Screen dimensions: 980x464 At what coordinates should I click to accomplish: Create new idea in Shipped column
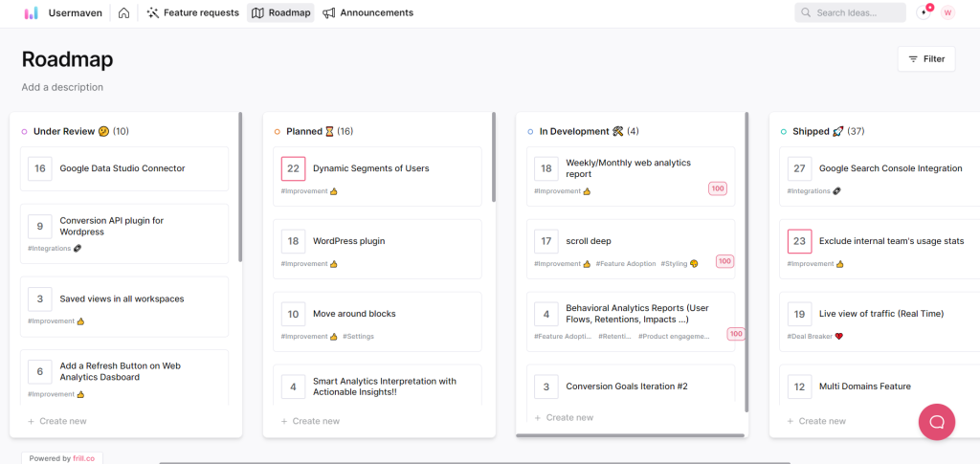point(816,422)
